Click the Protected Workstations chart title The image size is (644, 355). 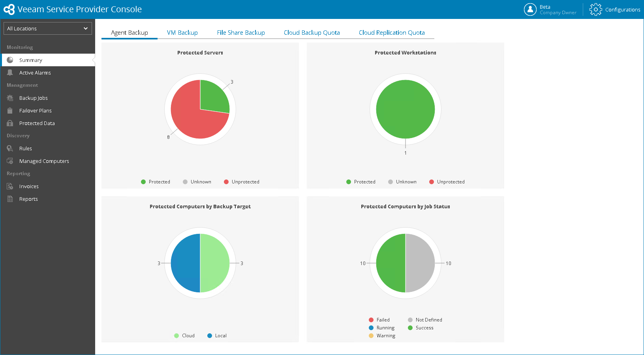click(x=406, y=52)
